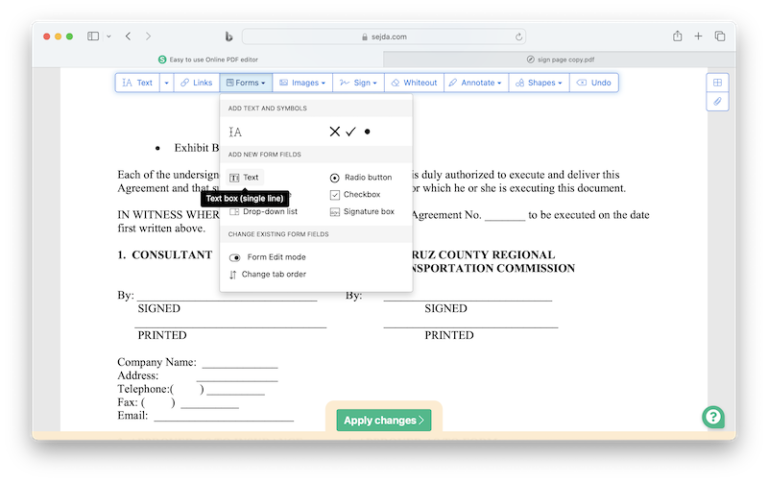The width and height of the screenshot is (768, 482).
Task: Click the attachment paperclip icon
Action: 718,101
